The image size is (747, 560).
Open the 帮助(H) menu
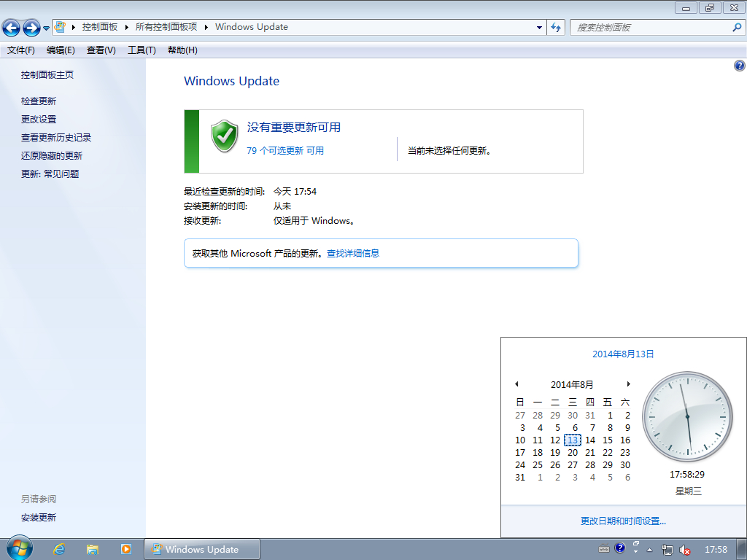[182, 50]
